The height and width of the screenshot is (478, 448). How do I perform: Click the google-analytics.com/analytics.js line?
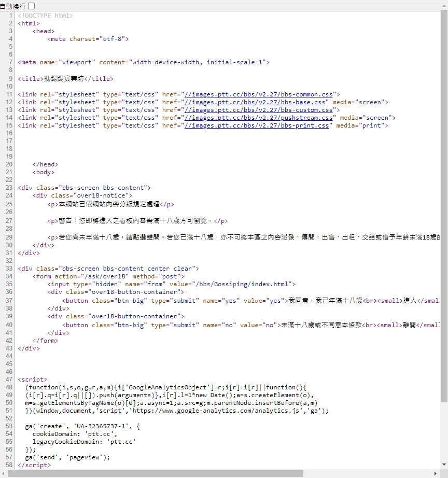tap(177, 411)
